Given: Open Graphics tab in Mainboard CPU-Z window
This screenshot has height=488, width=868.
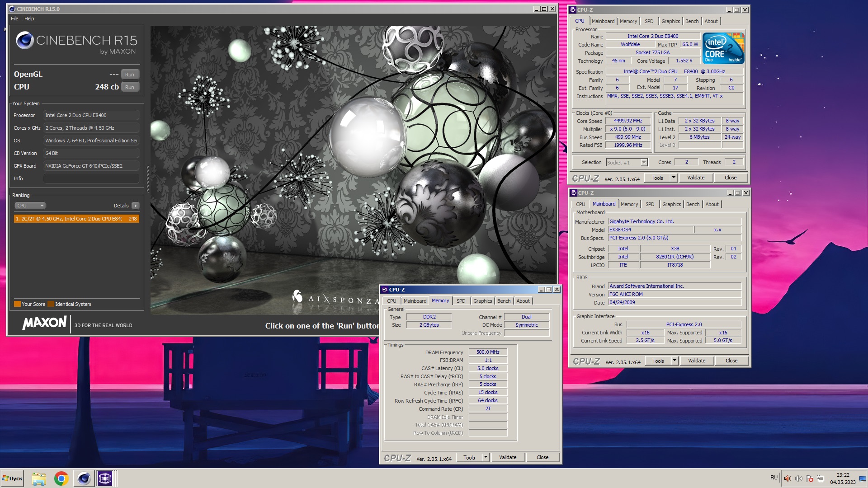Looking at the screenshot, I should [671, 204].
